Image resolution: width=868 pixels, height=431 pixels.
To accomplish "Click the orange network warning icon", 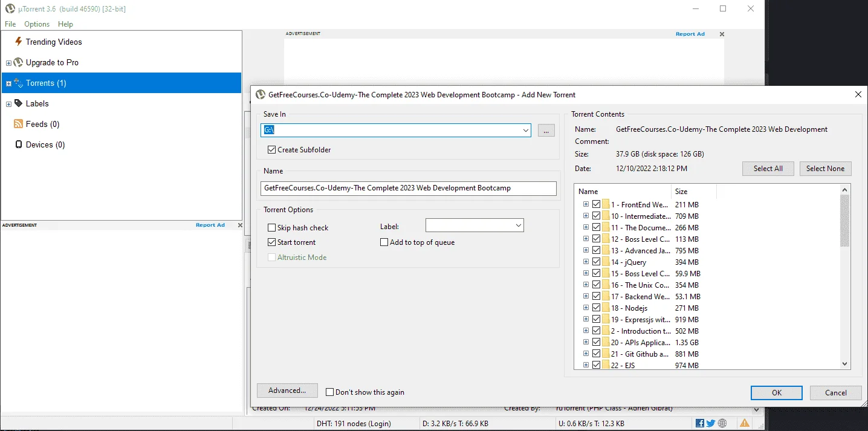I will coord(745,423).
